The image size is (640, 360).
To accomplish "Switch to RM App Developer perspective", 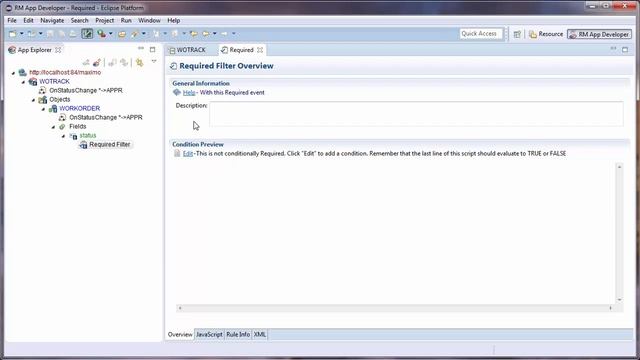I will pyautogui.click(x=599, y=34).
